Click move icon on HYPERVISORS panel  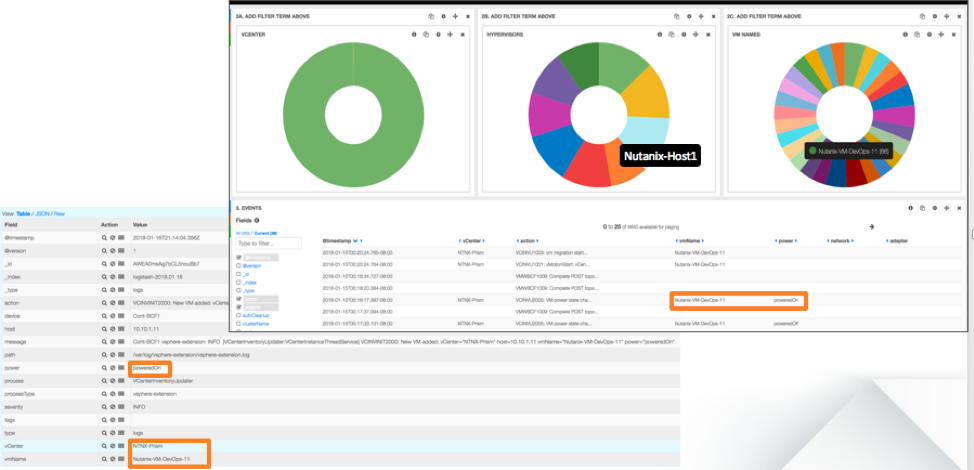[695, 35]
